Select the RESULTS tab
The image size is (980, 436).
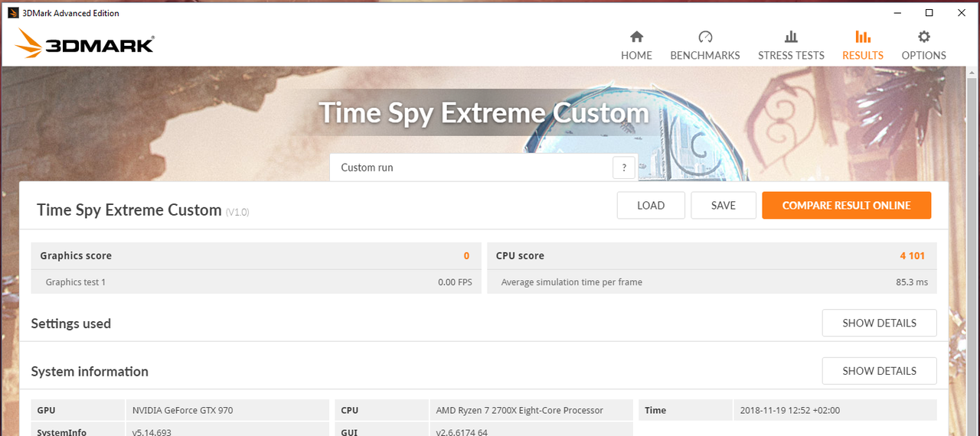[x=863, y=46]
